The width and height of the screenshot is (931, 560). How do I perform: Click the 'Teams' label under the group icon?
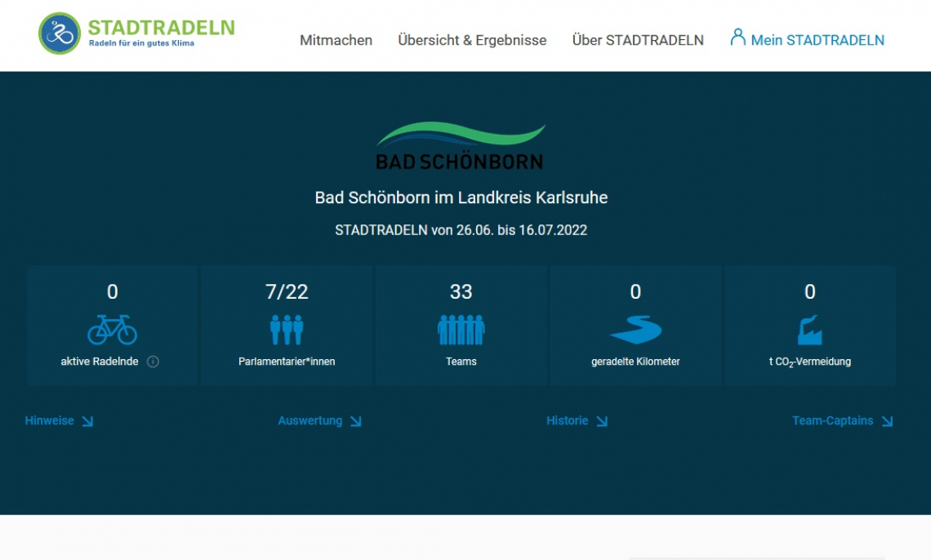(461, 362)
